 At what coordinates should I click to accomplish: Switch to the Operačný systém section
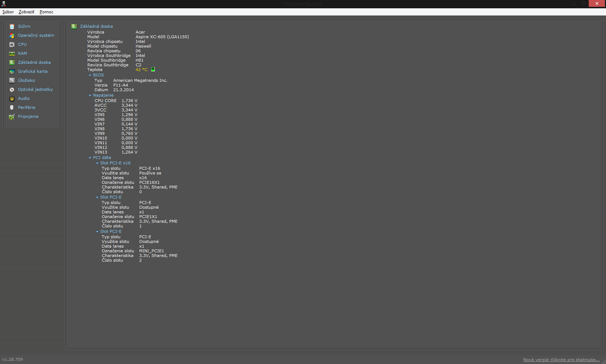(x=36, y=35)
